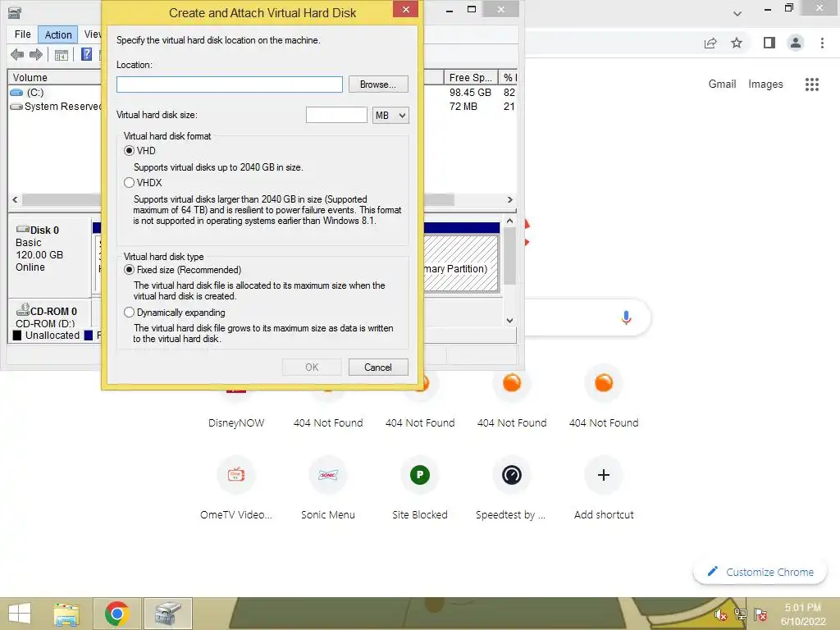
Task: Click the disabled OK button
Action: pyautogui.click(x=312, y=367)
